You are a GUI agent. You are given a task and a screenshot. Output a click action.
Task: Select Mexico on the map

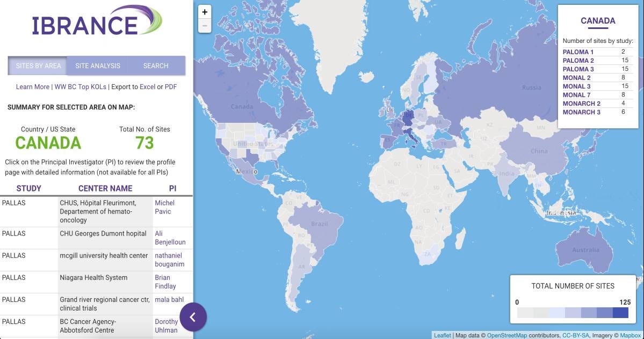(247, 171)
